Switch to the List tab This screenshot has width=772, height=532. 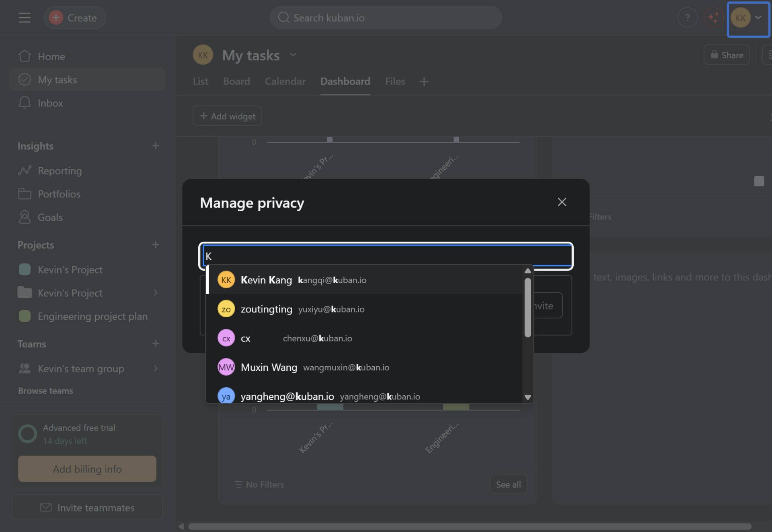[x=201, y=81]
